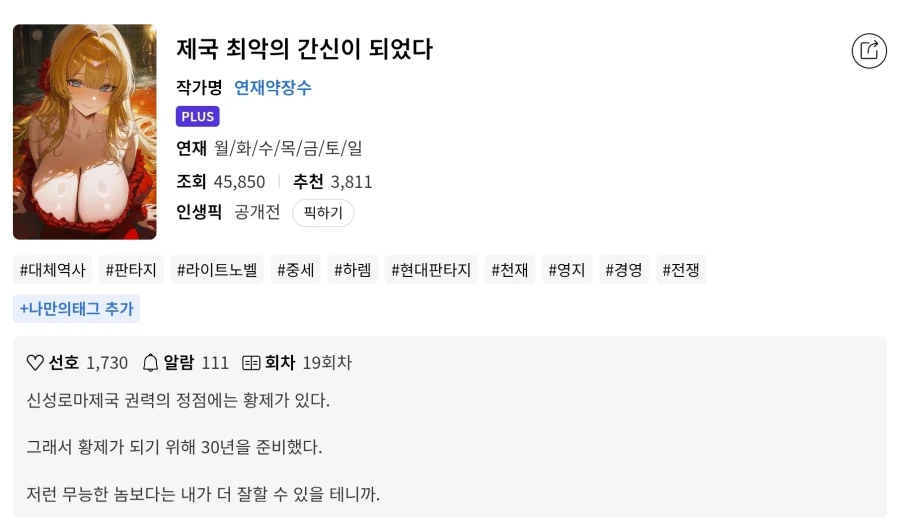Open the #하렘 tag
The width and height of the screenshot is (900, 522).
tap(352, 270)
